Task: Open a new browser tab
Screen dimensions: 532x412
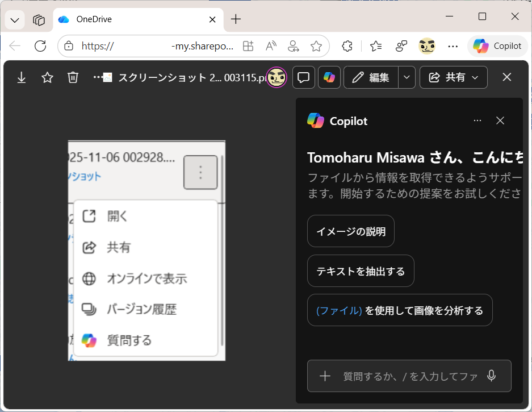Action: click(236, 19)
